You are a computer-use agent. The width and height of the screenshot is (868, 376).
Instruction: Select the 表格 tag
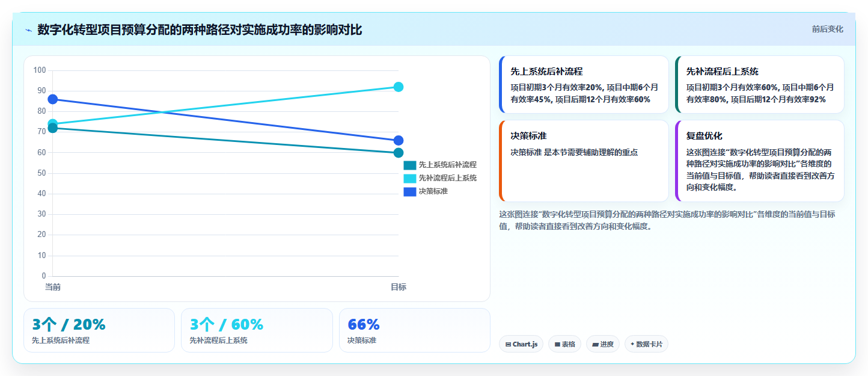(x=564, y=344)
